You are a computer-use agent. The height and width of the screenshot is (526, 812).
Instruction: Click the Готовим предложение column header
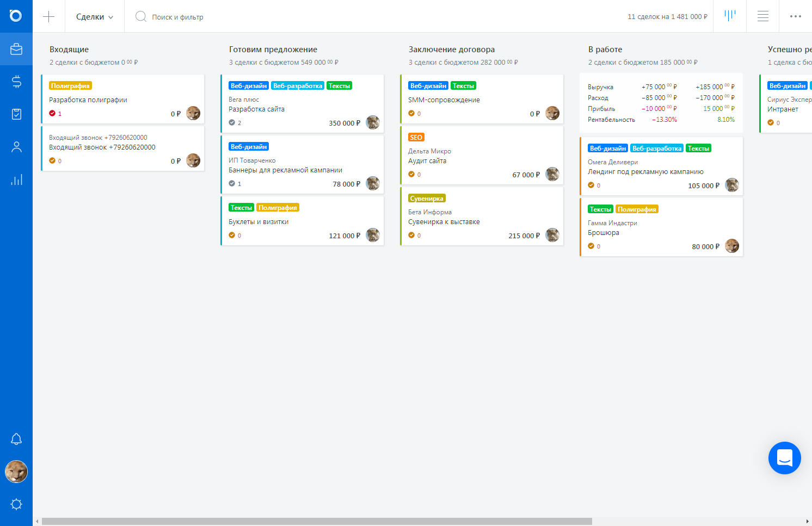pyautogui.click(x=273, y=49)
